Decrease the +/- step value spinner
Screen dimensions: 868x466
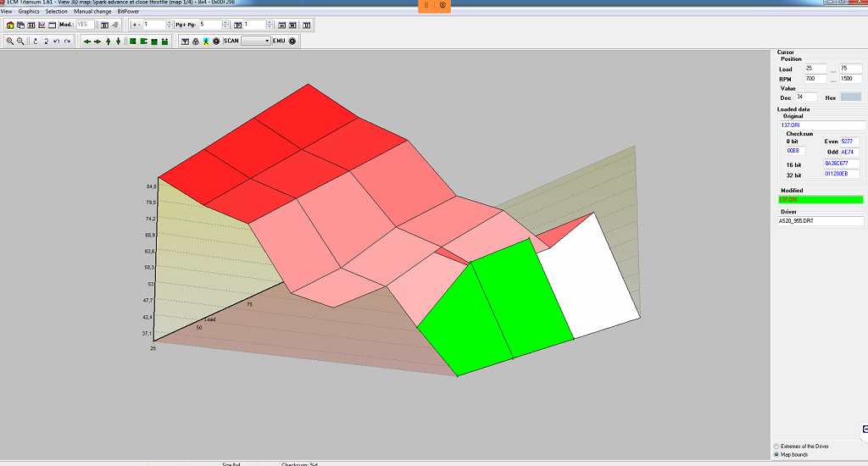(x=170, y=26)
